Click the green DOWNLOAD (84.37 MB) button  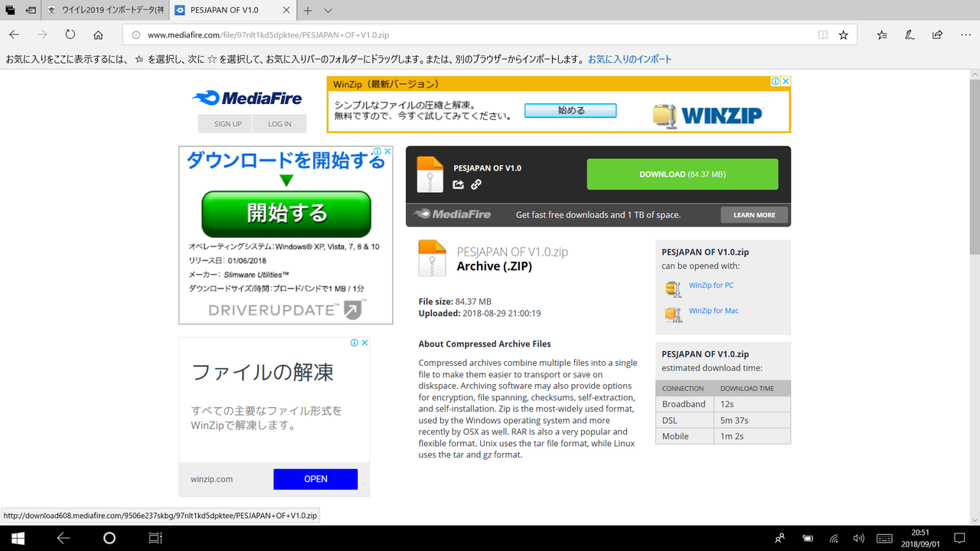(682, 174)
